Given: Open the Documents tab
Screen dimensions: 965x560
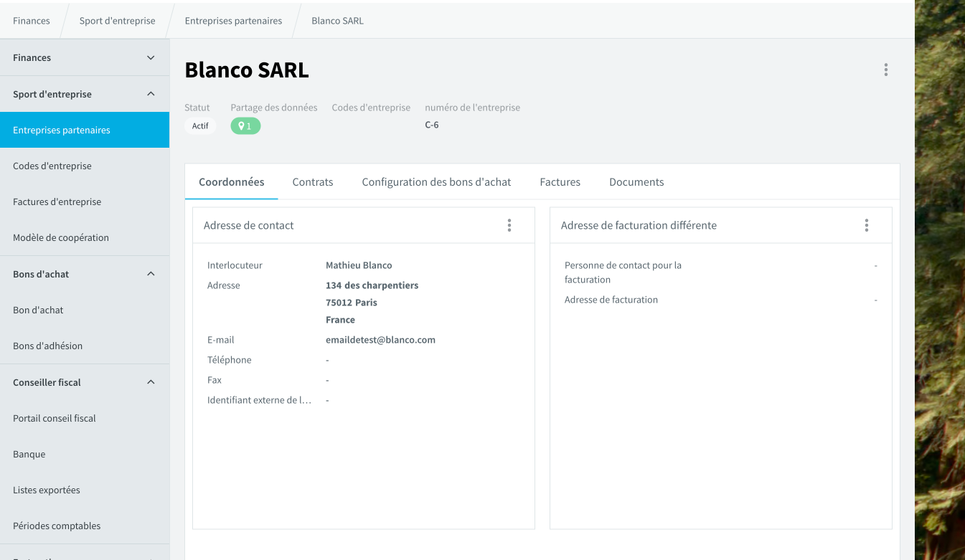Looking at the screenshot, I should (636, 182).
